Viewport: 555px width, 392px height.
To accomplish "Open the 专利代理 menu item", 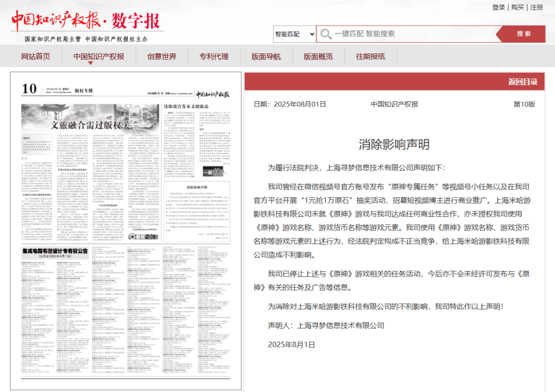I will 214,57.
